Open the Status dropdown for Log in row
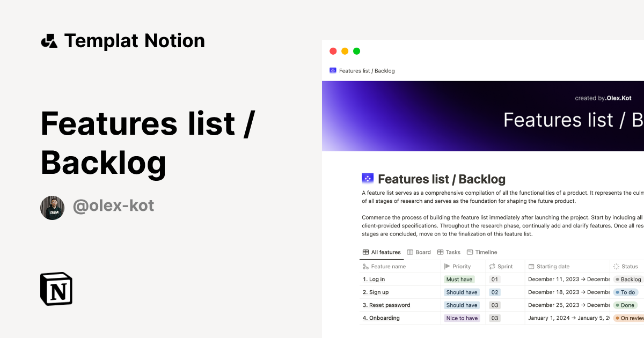The width and height of the screenshot is (644, 338). (x=628, y=279)
